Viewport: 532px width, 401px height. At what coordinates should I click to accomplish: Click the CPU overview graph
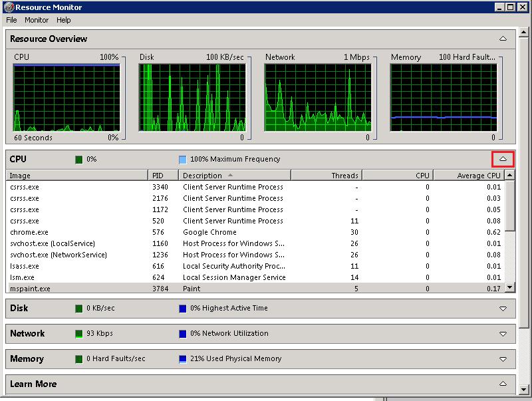pyautogui.click(x=66, y=98)
